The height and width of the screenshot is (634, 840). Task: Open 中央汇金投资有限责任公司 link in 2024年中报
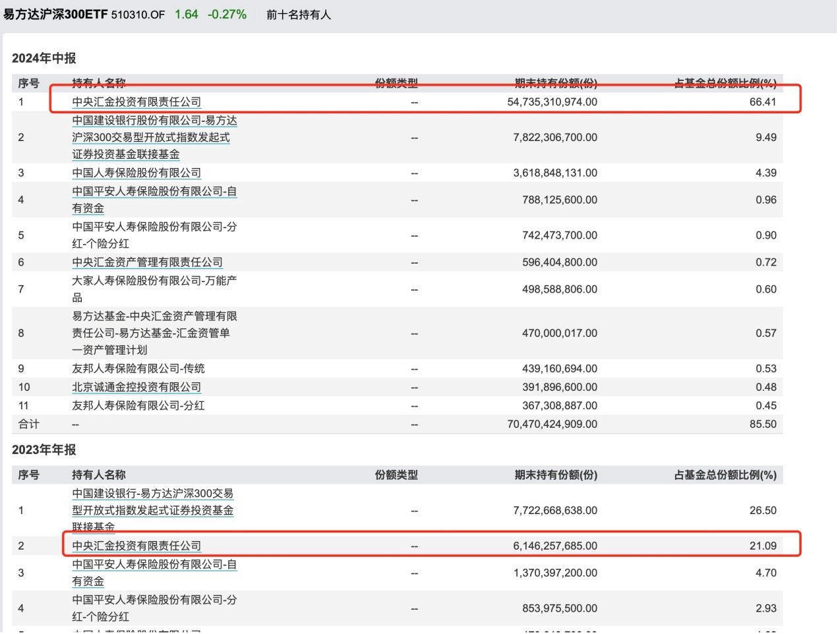(136, 102)
